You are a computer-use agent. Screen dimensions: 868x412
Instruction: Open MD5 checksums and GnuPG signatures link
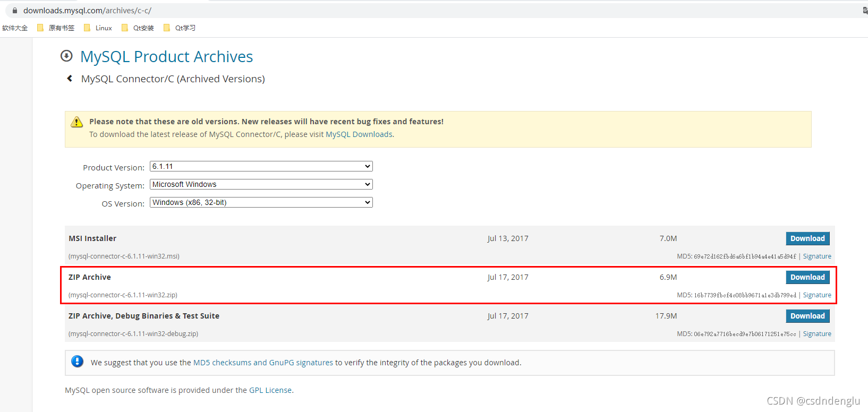[263, 363]
